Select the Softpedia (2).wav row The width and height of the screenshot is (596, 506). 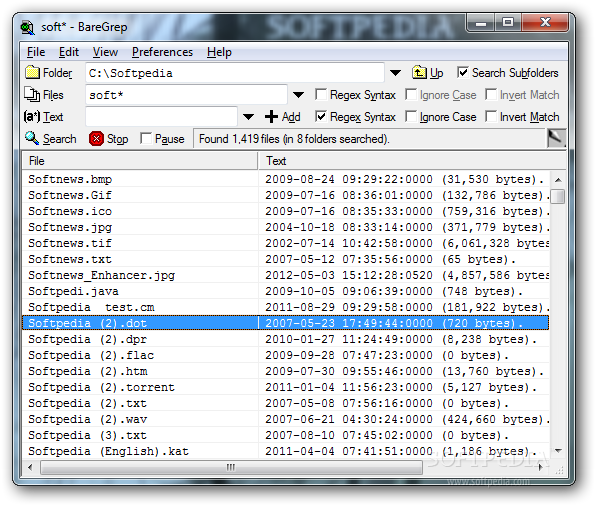click(285, 419)
